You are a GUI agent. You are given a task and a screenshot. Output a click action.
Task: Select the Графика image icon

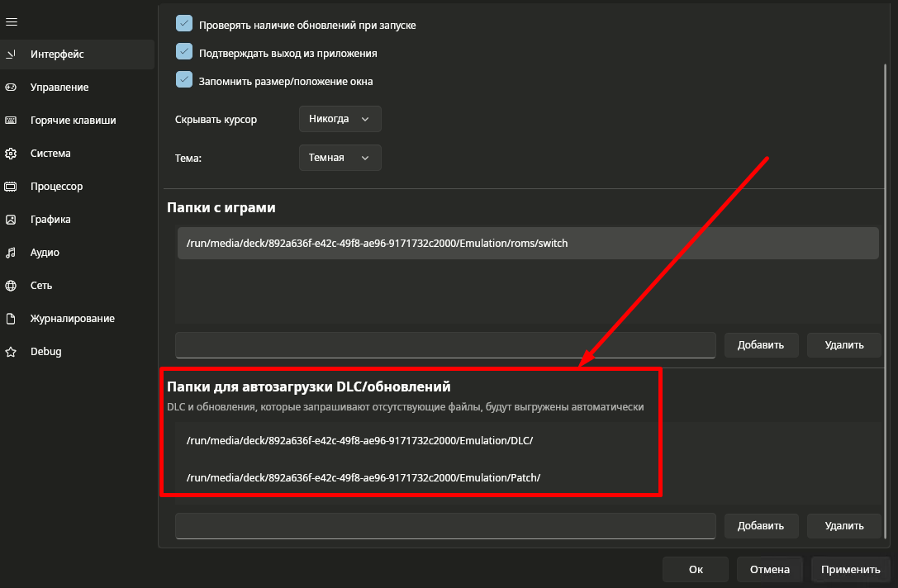[x=12, y=220]
